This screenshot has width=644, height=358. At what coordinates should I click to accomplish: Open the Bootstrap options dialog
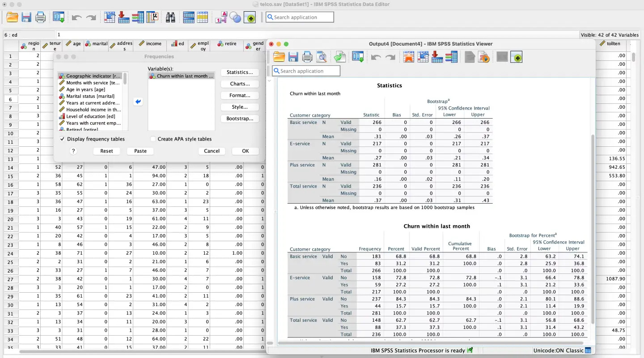coord(239,118)
